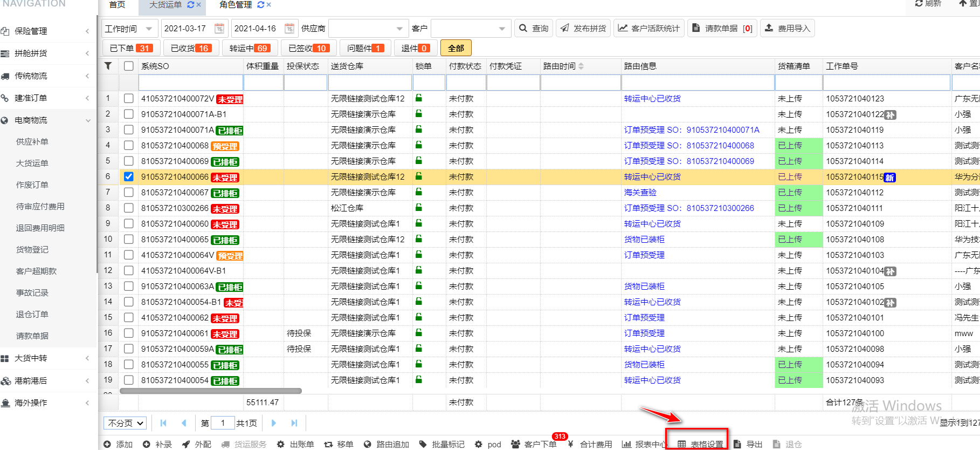Jump to the last page arrow
980x450 pixels.
pyautogui.click(x=294, y=423)
